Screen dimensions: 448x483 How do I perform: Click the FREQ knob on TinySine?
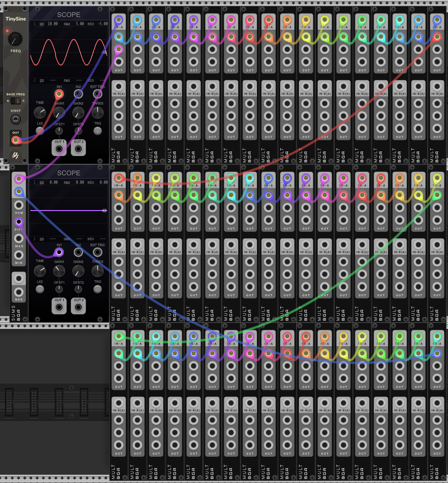[x=15, y=39]
